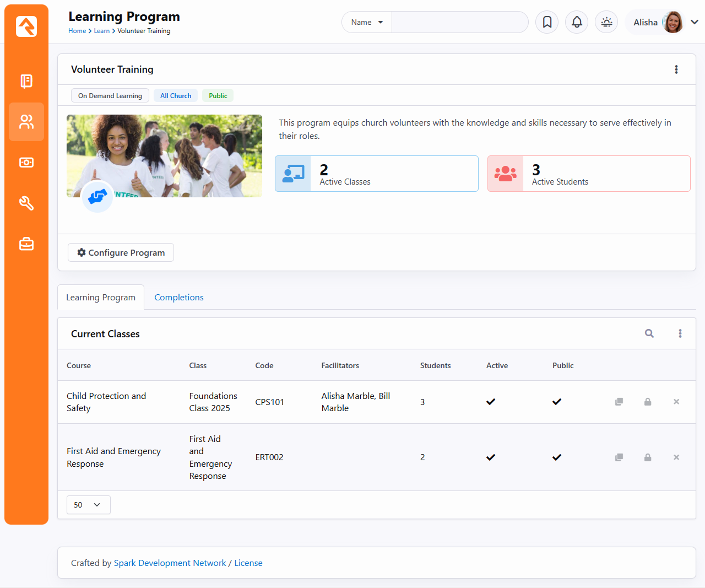Delete the Foundations Class 2025 row
The image size is (705, 588).
(676, 402)
